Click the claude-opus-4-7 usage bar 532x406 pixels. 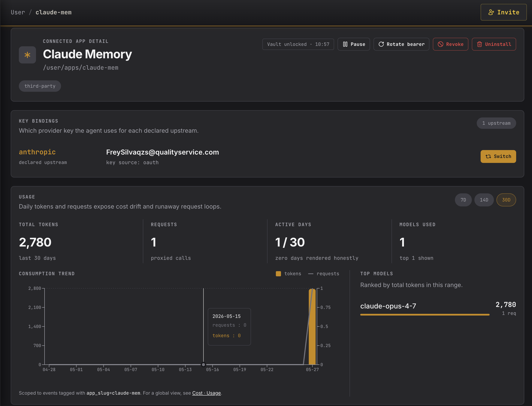(x=425, y=315)
